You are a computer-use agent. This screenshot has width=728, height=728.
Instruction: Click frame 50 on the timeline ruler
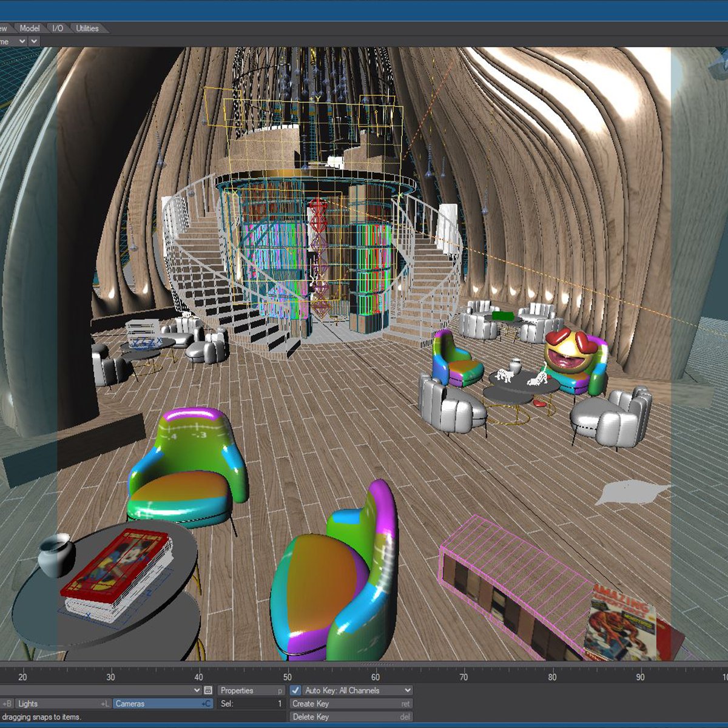tap(287, 676)
